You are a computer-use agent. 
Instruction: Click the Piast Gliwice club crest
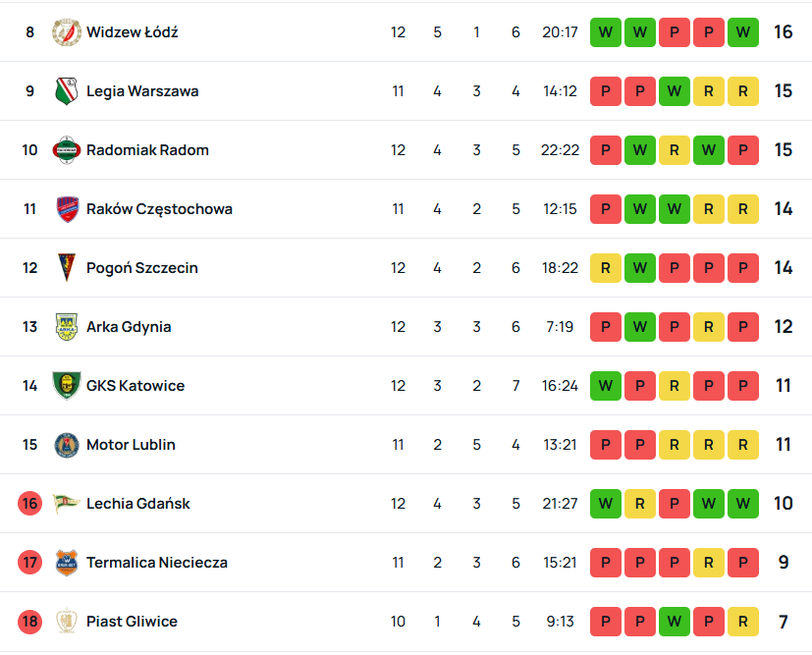pos(66,622)
